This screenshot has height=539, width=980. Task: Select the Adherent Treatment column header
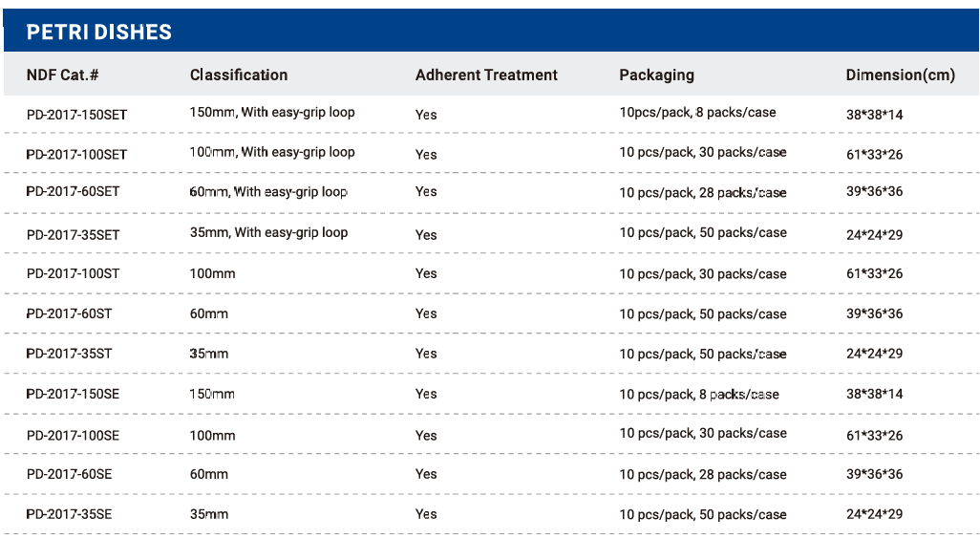pos(486,75)
